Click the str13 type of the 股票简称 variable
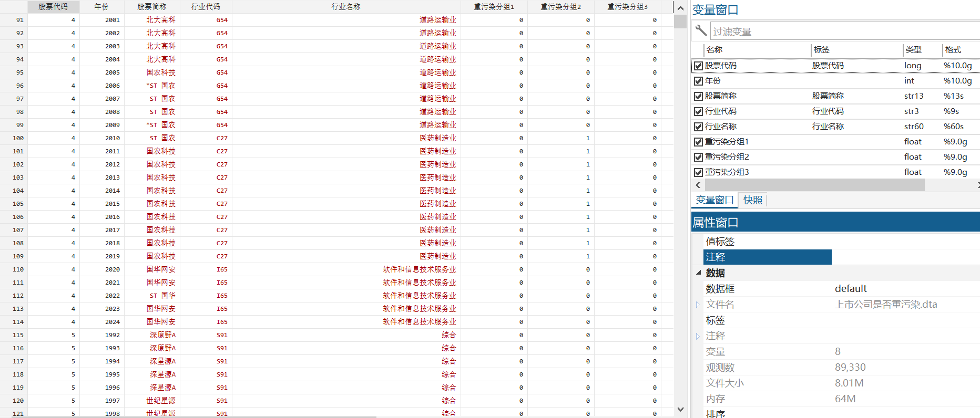This screenshot has height=418, width=980. coord(914,96)
